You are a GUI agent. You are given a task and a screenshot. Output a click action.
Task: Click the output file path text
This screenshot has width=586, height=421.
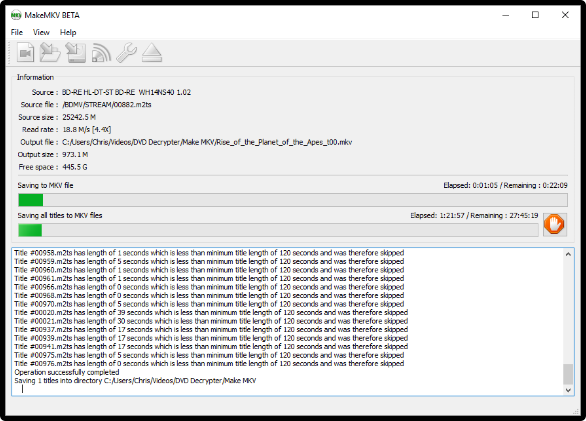tap(207, 142)
